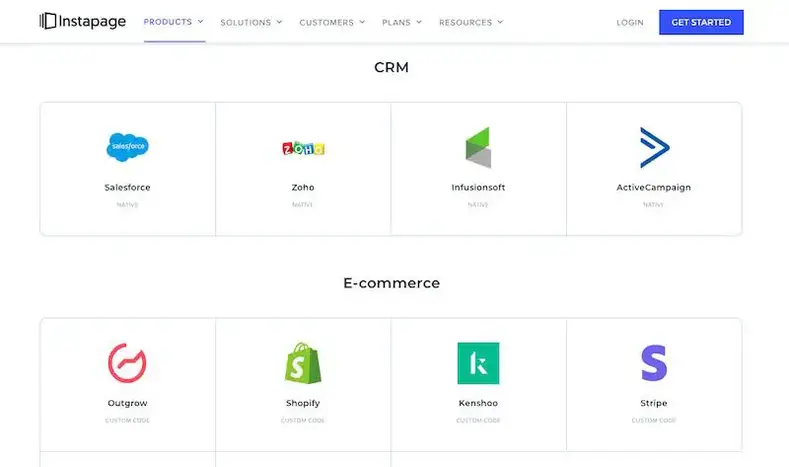Click the E-commerce section heading
The width and height of the screenshot is (789, 467).
(x=391, y=283)
